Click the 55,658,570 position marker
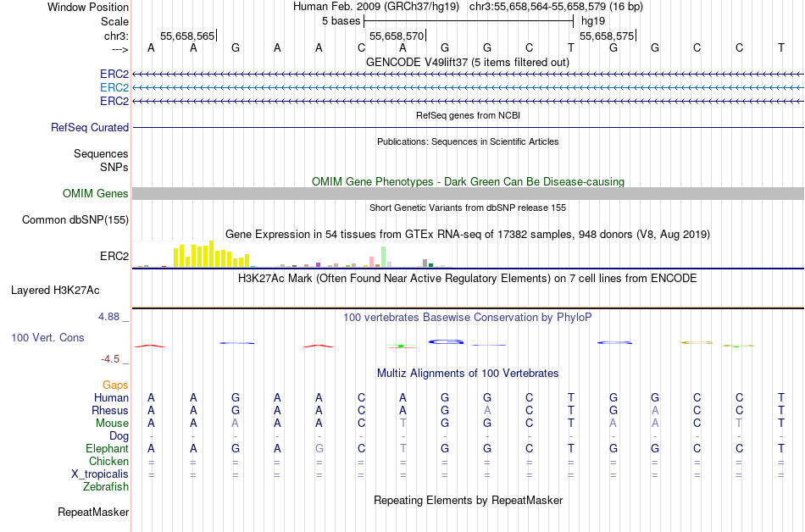Screen dimensions: 805x532 click(397, 36)
